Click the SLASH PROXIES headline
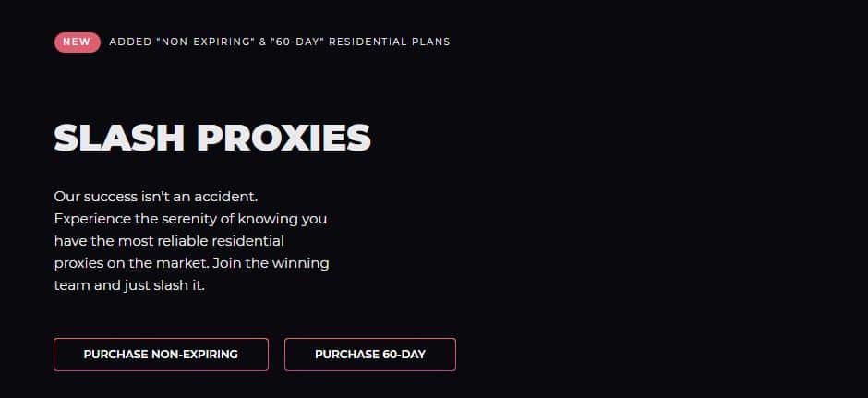This screenshot has width=868, height=398. [212, 138]
